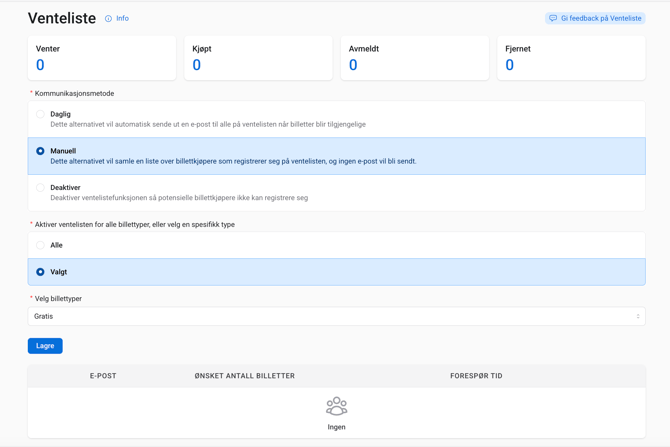
Task: Click the Aktiver ventelisten for alle billettyper label
Action: (x=135, y=224)
